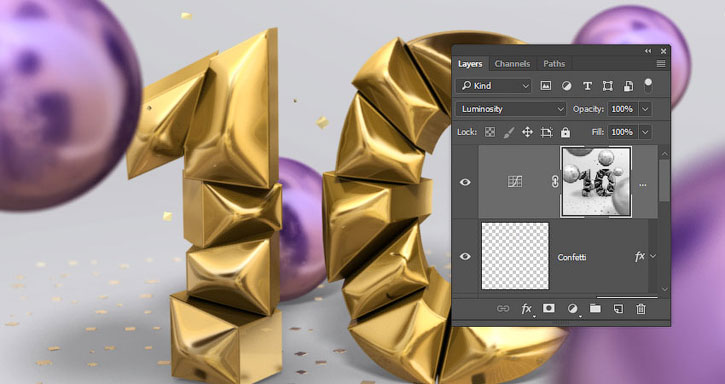Select the Confetti layer thumbnail
The height and width of the screenshot is (384, 725).
(515, 256)
